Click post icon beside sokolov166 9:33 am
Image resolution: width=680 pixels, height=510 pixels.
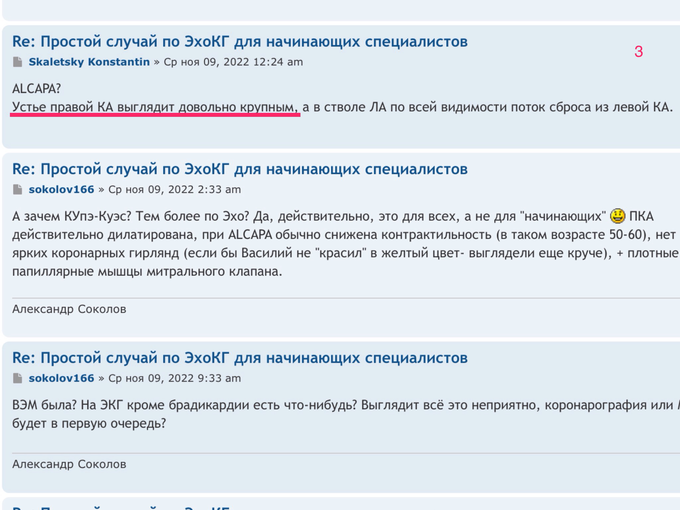pyautogui.click(x=17, y=378)
